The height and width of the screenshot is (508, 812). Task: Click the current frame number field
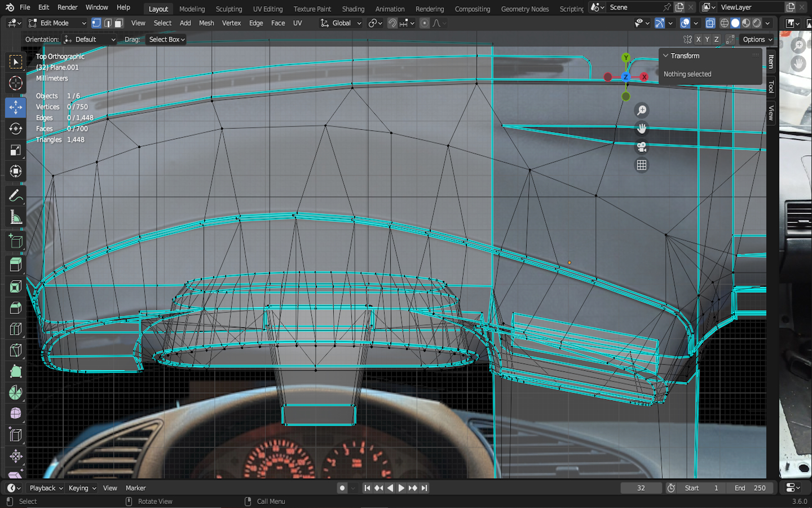[x=641, y=488]
